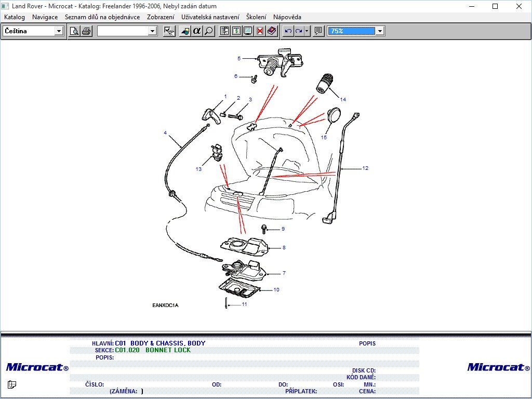Click the speech bubble notes icon

(x=318, y=31)
